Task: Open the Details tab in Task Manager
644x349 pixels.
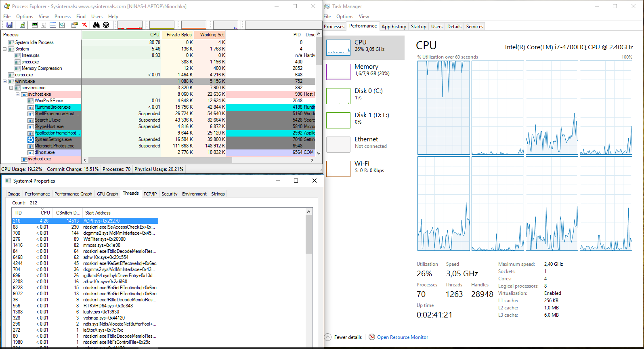Action: [x=454, y=27]
